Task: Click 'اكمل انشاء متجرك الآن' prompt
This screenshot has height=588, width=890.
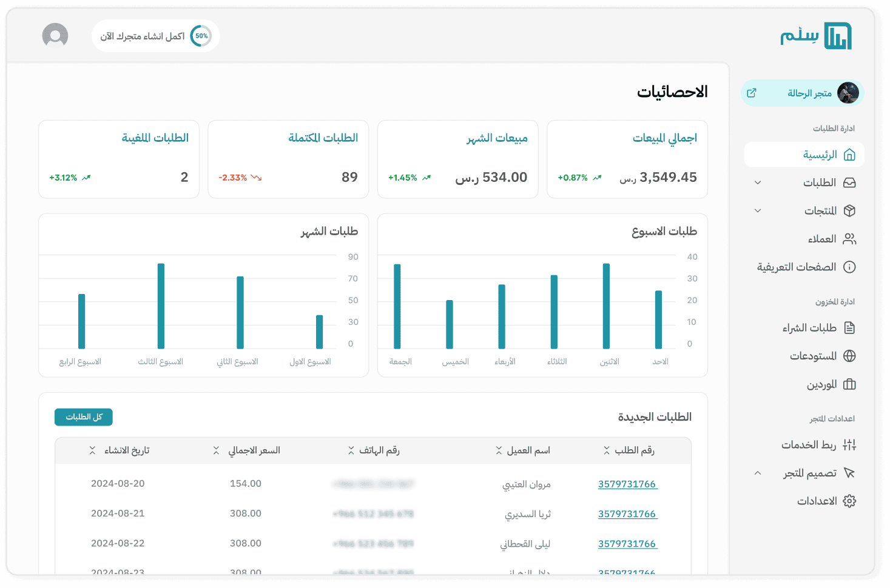Action: point(143,36)
